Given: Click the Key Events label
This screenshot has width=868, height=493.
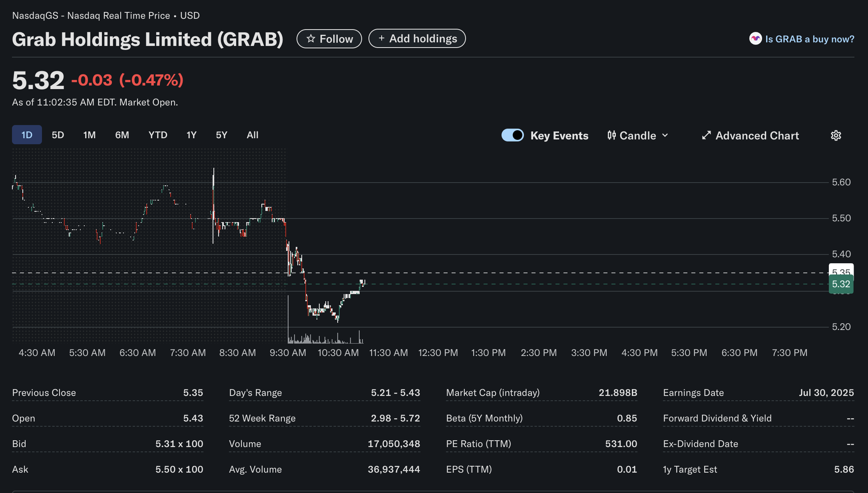Looking at the screenshot, I should [559, 135].
